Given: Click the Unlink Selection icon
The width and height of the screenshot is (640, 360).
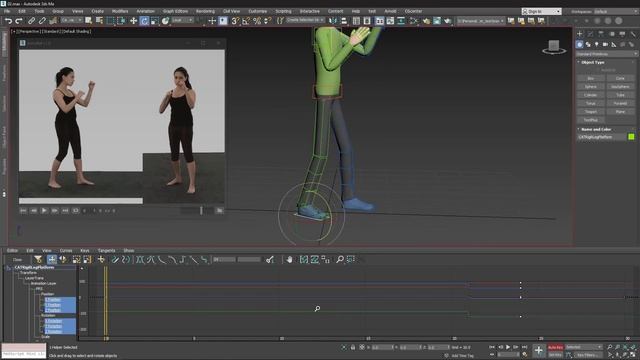Looking at the screenshot, I should tap(42, 20).
